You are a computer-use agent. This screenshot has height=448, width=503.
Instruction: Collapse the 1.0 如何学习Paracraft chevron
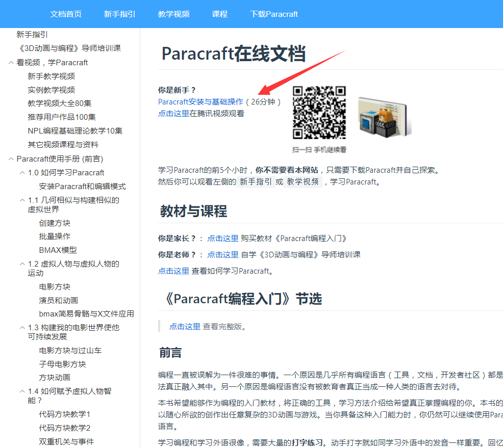pos(22,173)
